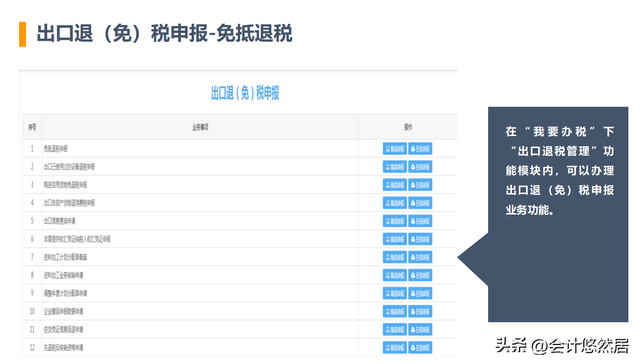The width and height of the screenshot is (640, 364).
Task: Click the monitor-icon blue button in row 11
Action: tap(394, 329)
